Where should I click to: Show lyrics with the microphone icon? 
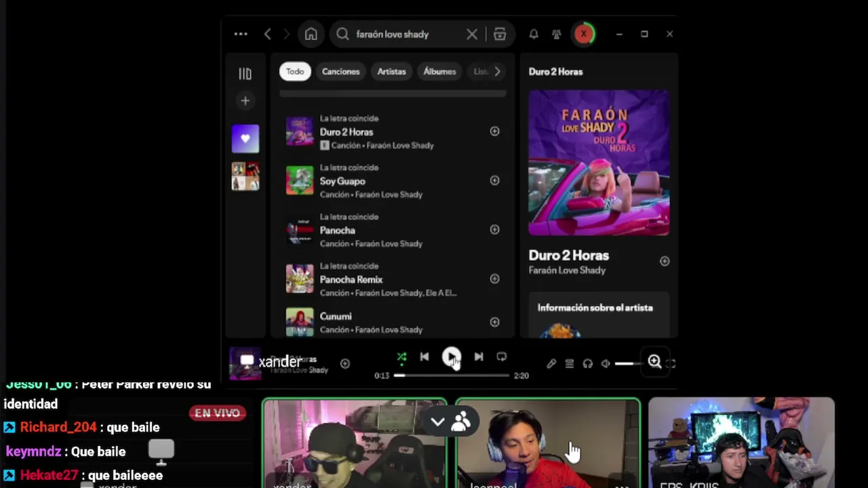551,364
